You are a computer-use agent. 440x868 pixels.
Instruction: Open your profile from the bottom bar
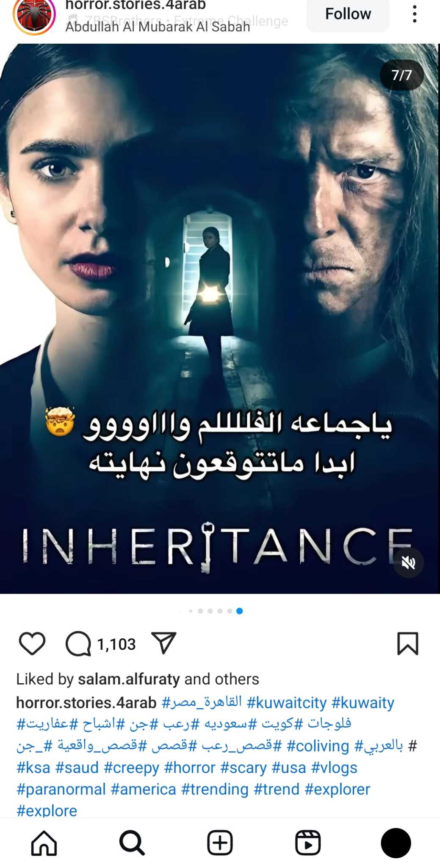point(396,843)
